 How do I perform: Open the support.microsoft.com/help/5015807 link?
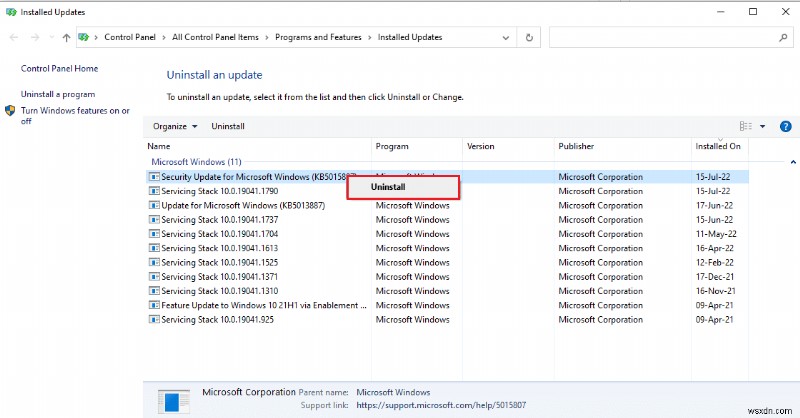click(x=441, y=405)
